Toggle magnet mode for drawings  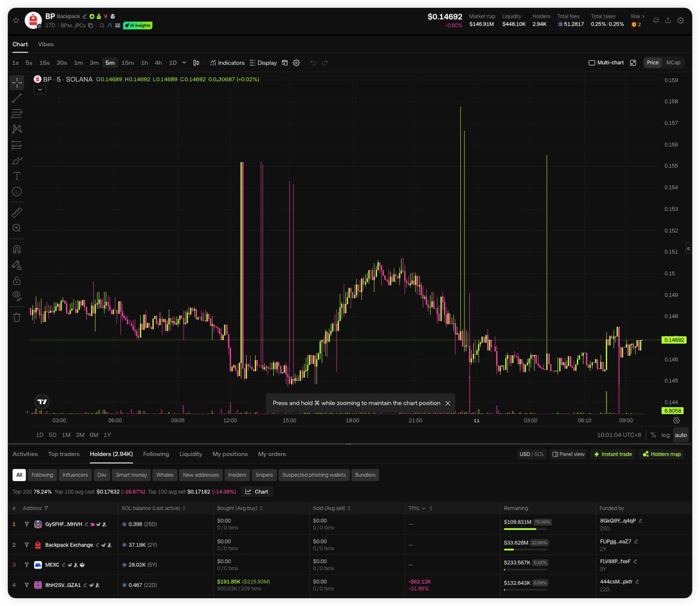coord(17,249)
